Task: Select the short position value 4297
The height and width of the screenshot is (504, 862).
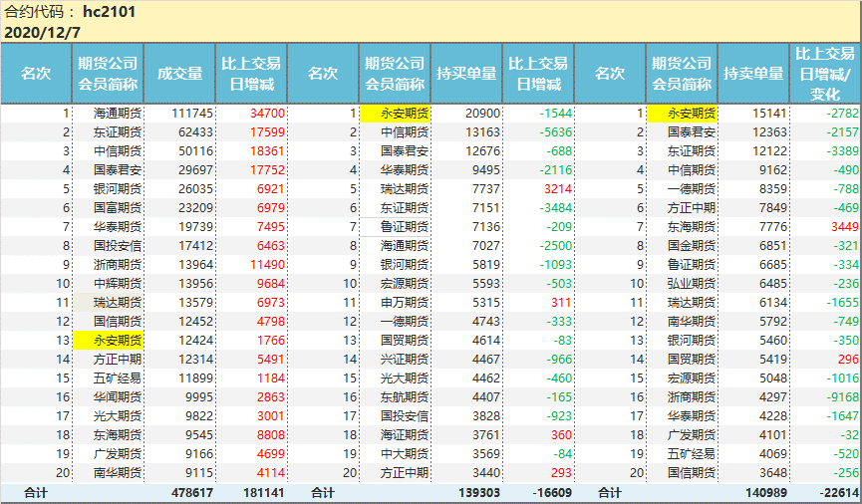Action: coord(773,396)
